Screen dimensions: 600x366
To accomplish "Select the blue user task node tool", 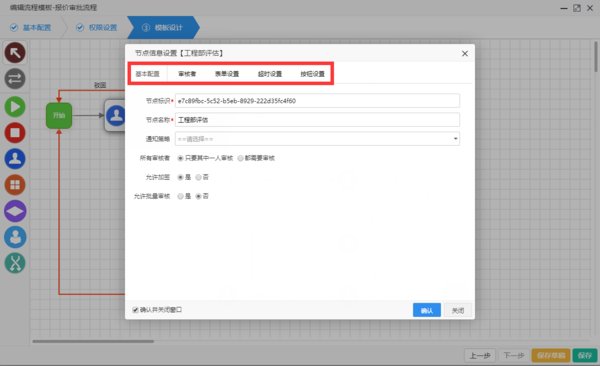I will click(x=15, y=159).
